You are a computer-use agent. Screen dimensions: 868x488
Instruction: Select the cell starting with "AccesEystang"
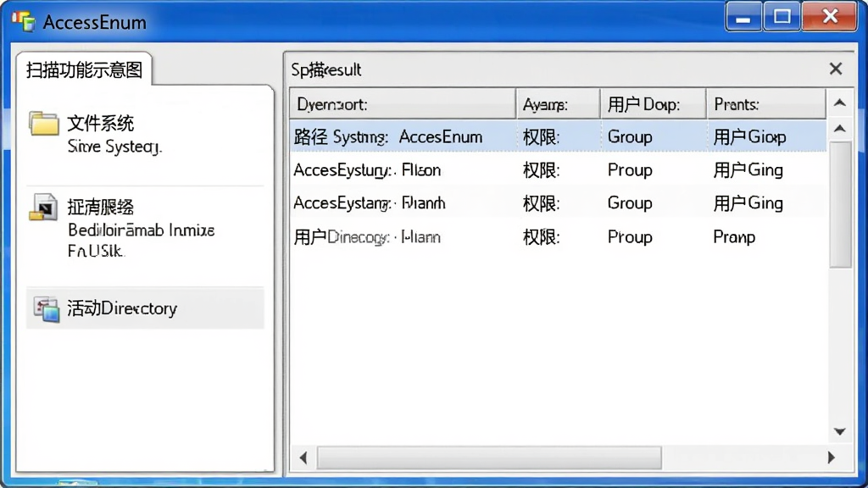tap(370, 203)
